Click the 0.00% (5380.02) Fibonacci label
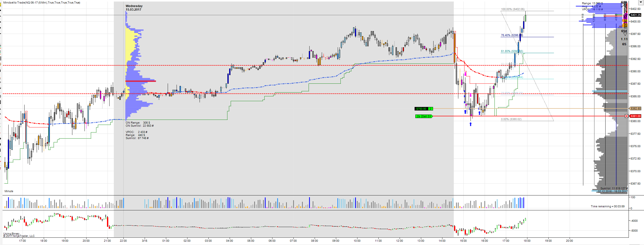Image resolution: width=644 pixels, height=245 pixels. click(x=511, y=119)
